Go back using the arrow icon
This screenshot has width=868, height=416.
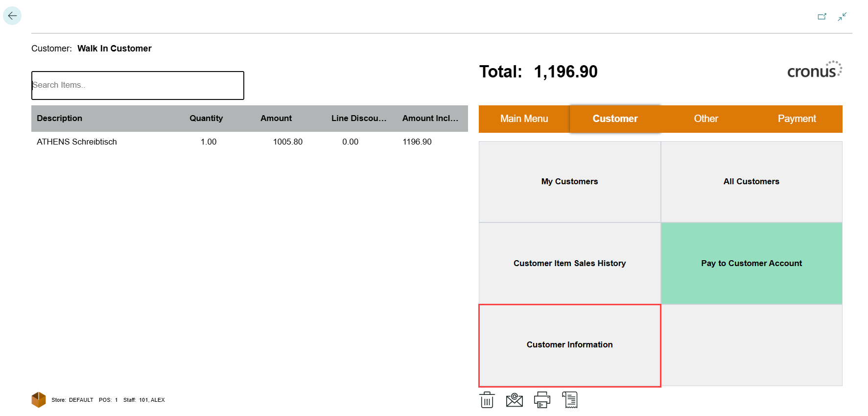click(x=12, y=16)
